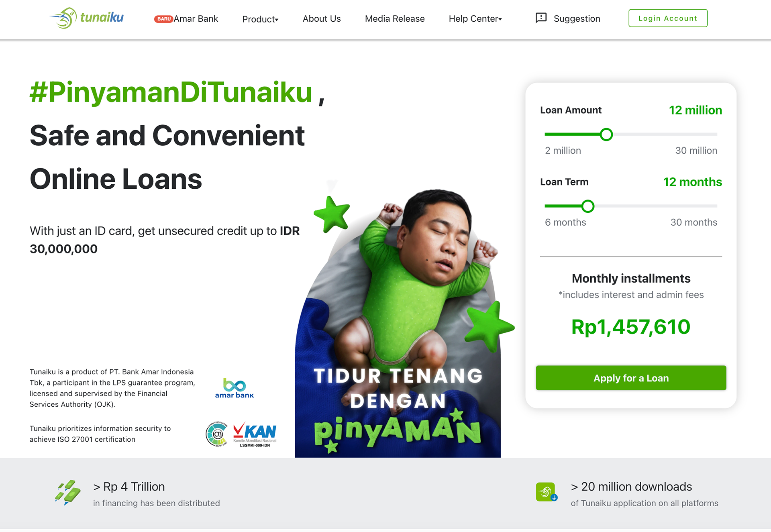Expand the Help Center dropdown

(475, 18)
